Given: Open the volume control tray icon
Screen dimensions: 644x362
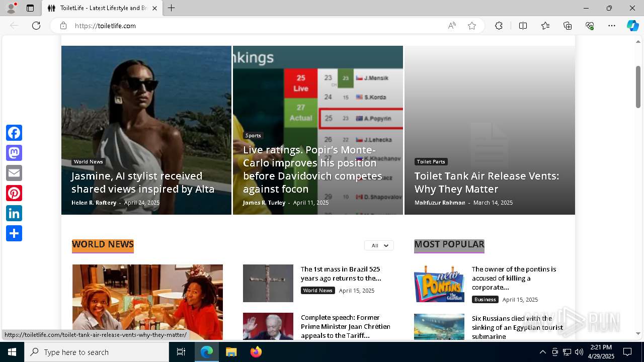Looking at the screenshot, I should point(579,352).
